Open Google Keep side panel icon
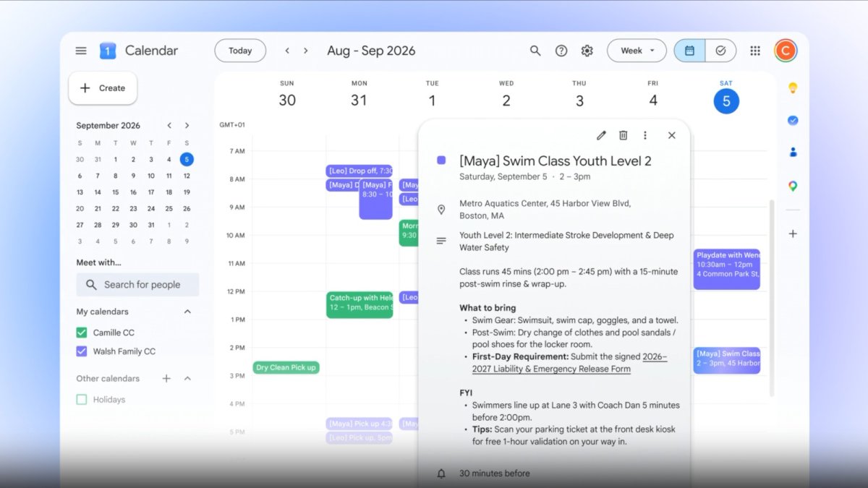The width and height of the screenshot is (868, 488). tap(793, 88)
